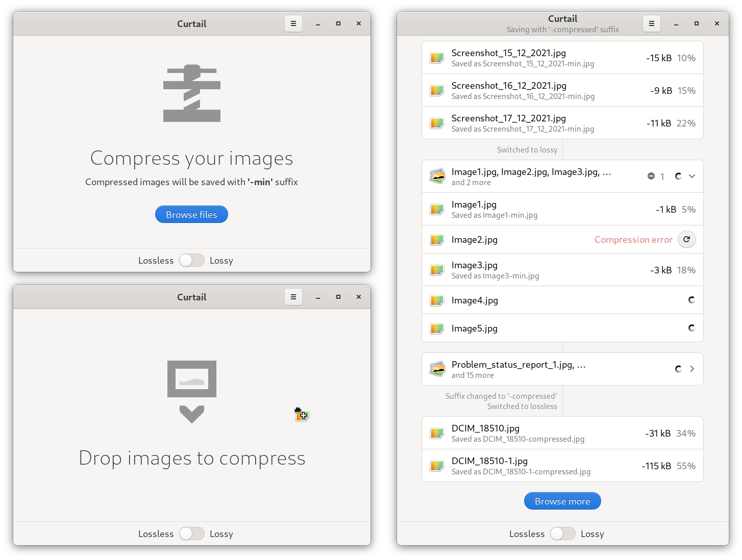
Task: Click Screenshot_16_12_2021.jpg file name
Action: [x=509, y=86]
